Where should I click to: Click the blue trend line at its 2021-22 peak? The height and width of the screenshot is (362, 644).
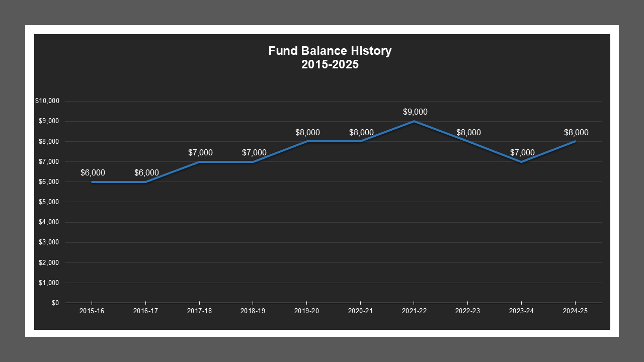point(415,121)
